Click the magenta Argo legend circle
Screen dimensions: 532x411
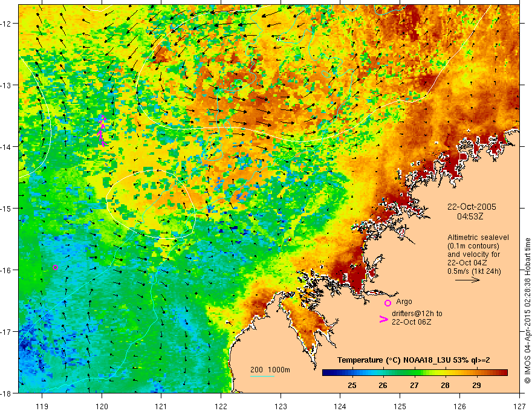click(x=388, y=303)
